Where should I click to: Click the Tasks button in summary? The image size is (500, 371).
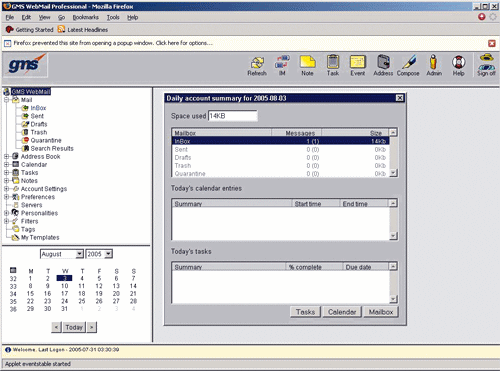tap(305, 312)
